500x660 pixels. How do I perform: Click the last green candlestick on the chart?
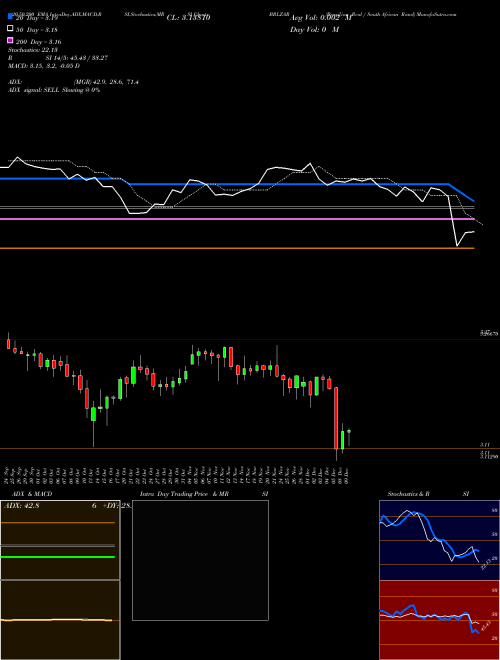coord(349,431)
